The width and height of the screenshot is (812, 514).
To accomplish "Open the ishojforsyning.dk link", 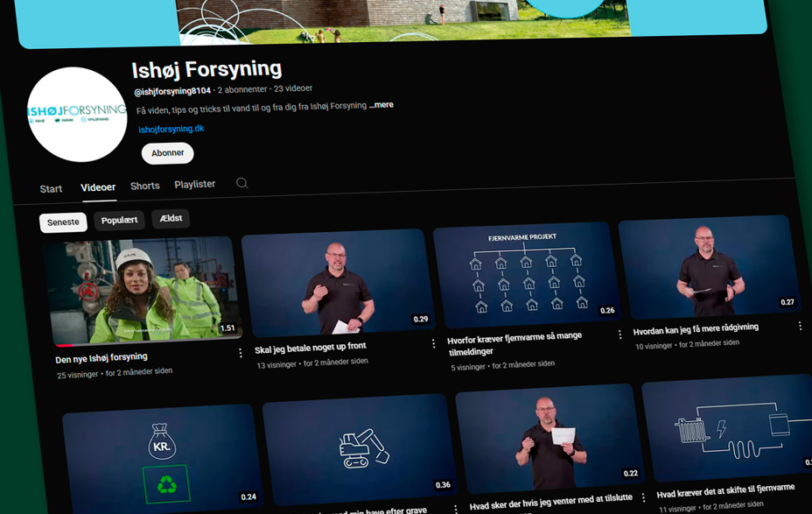I will 171,129.
